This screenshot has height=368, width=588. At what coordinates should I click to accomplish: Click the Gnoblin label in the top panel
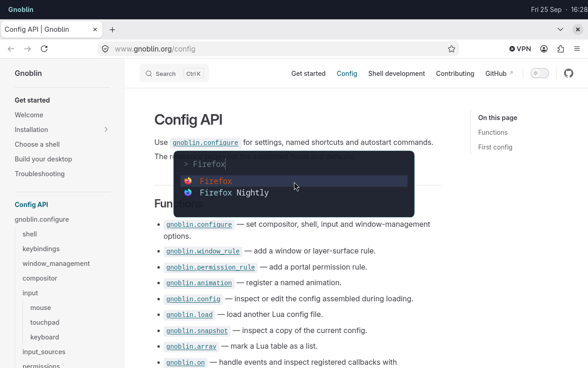(21, 9)
